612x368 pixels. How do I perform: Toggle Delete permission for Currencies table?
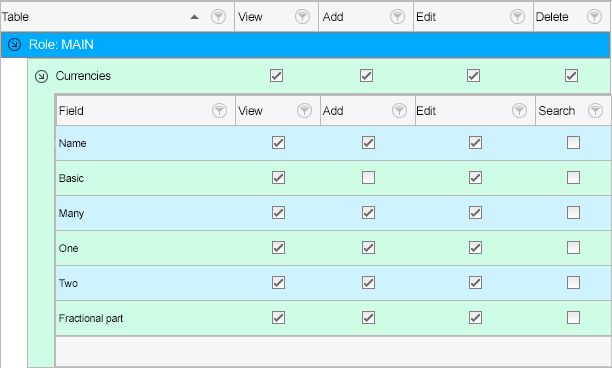(571, 75)
